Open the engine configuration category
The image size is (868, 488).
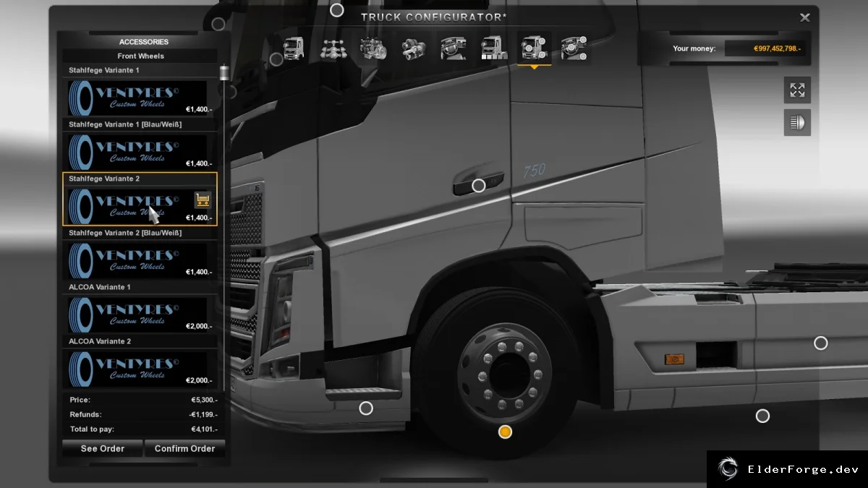(374, 48)
